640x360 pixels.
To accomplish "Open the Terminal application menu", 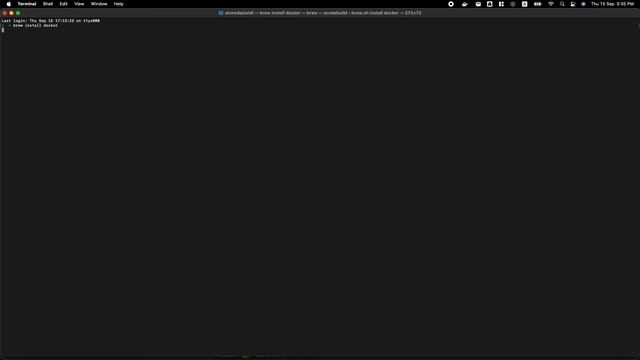I will click(27, 4).
